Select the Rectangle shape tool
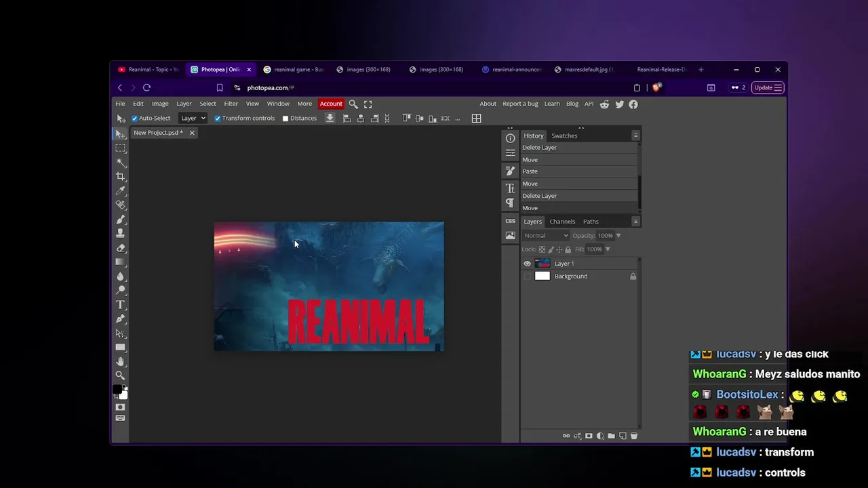The height and width of the screenshot is (488, 868). pos(120,347)
